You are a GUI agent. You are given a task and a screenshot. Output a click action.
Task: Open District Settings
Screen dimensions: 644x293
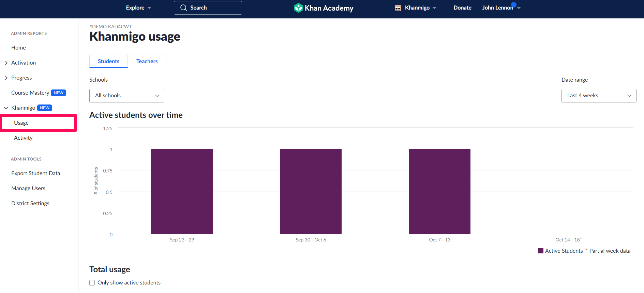(30, 204)
